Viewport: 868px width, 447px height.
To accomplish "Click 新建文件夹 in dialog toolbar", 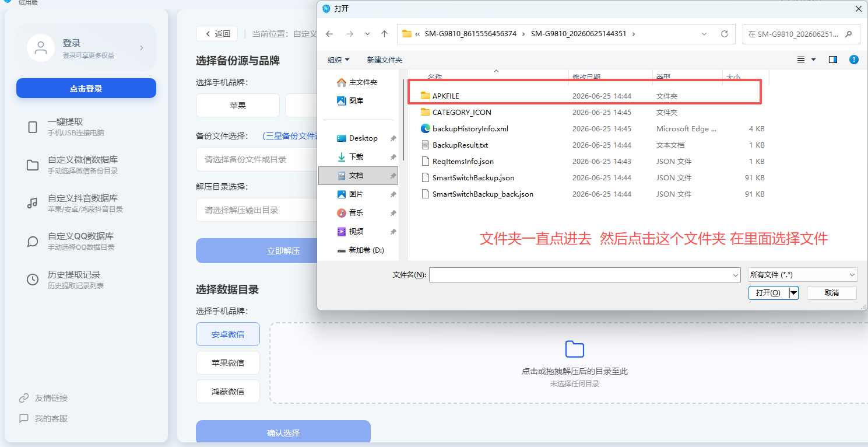I will (x=384, y=60).
